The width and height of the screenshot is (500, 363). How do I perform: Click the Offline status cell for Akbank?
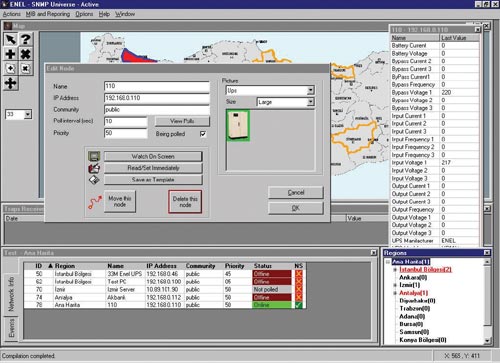[x=272, y=297]
